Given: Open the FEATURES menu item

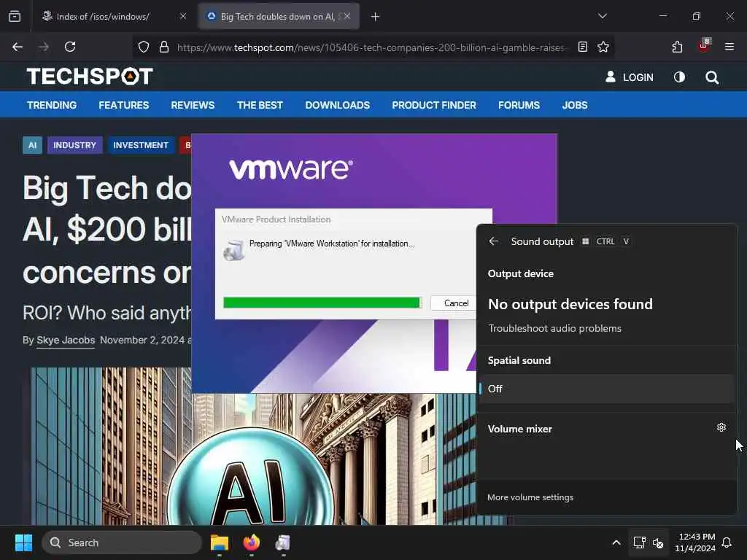Looking at the screenshot, I should pos(124,105).
